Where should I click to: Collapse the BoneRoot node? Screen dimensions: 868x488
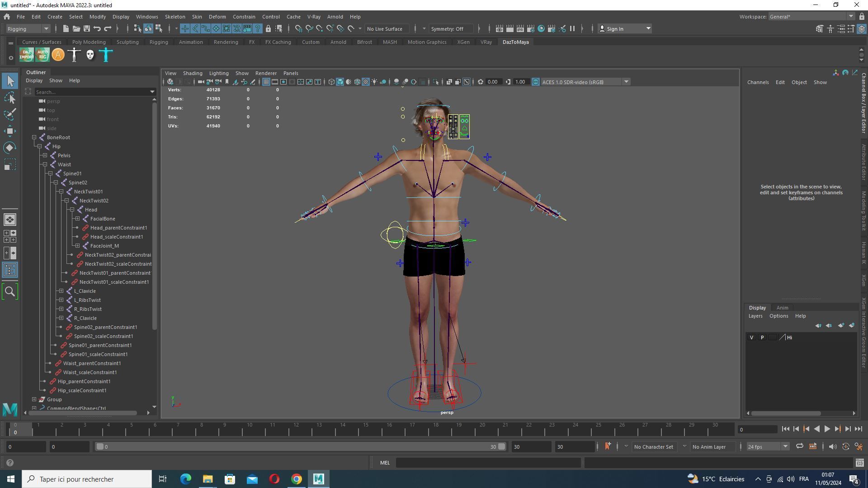point(34,137)
